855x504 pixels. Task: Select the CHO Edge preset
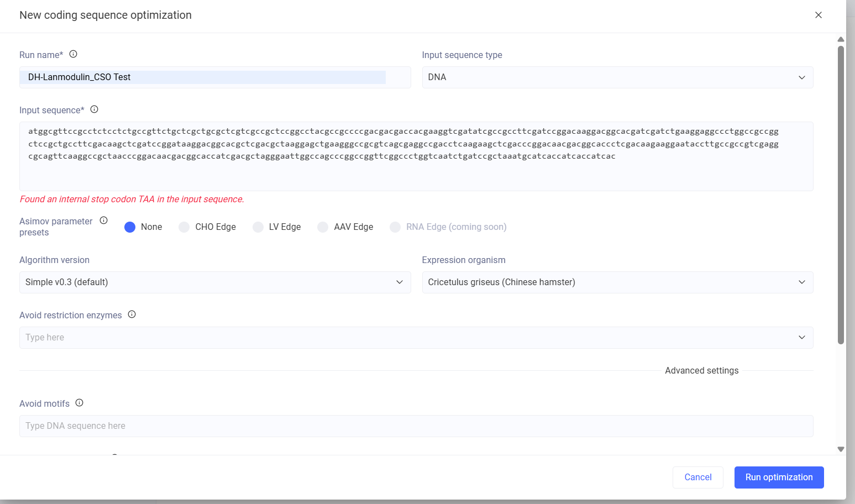coord(184,227)
